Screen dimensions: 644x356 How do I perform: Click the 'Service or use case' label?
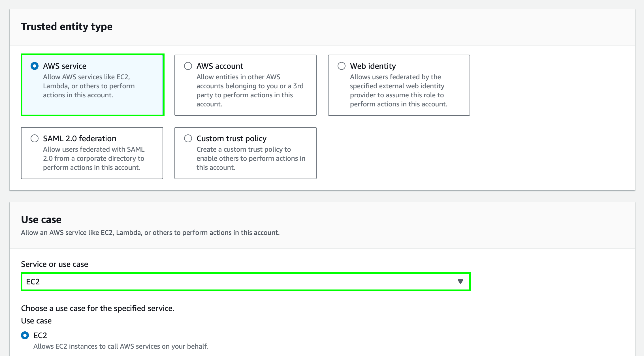(54, 264)
